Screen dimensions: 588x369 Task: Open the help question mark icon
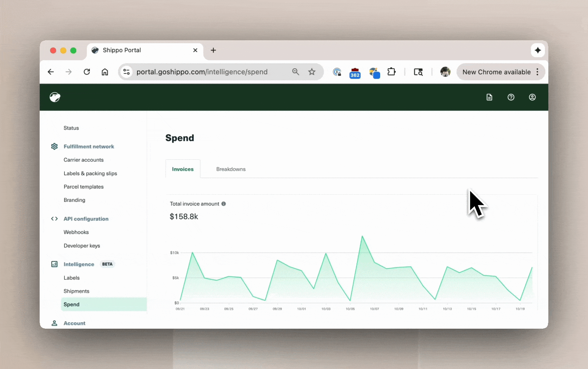click(511, 97)
